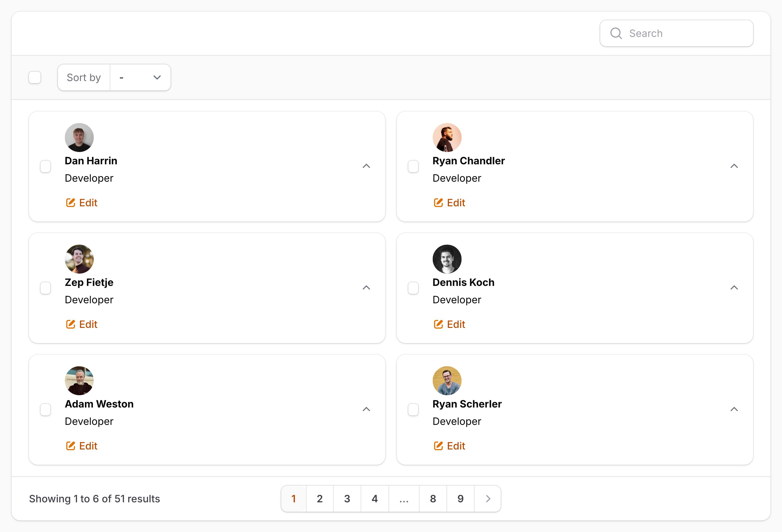Click the Edit link for Ryan Chandler
This screenshot has height=532, width=782.
tap(456, 203)
